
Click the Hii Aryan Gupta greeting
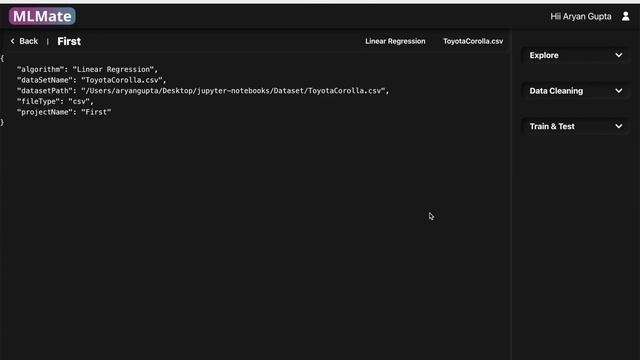pos(581,16)
